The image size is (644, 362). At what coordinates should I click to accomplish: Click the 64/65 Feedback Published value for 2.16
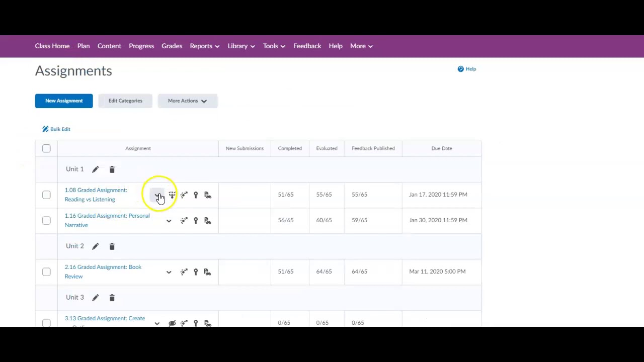point(359,271)
